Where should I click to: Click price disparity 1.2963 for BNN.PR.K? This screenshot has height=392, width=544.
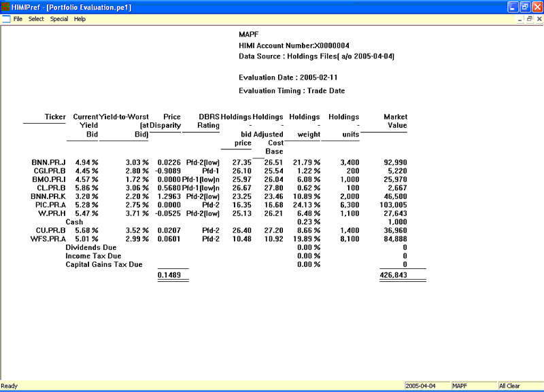coord(169,196)
